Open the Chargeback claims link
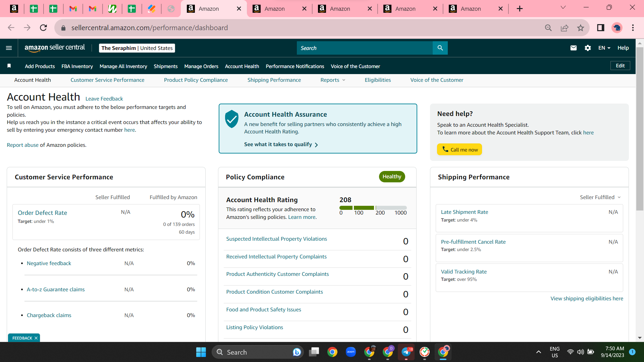The height and width of the screenshot is (362, 644). (49, 315)
